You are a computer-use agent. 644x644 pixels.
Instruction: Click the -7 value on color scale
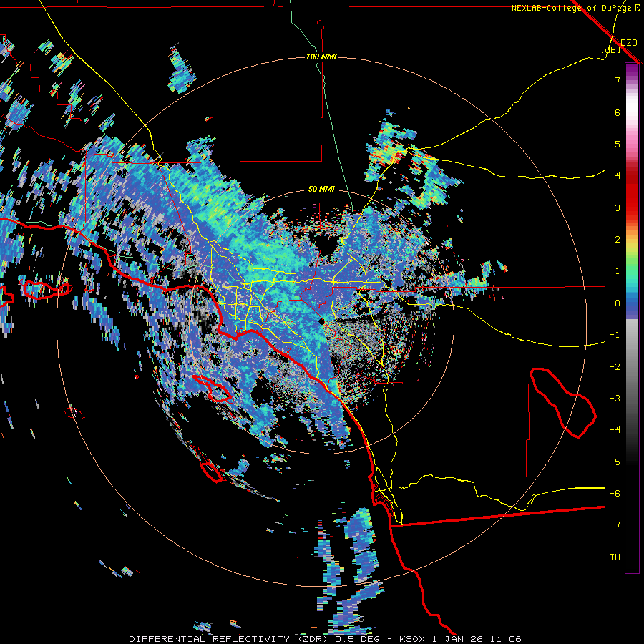point(615,525)
